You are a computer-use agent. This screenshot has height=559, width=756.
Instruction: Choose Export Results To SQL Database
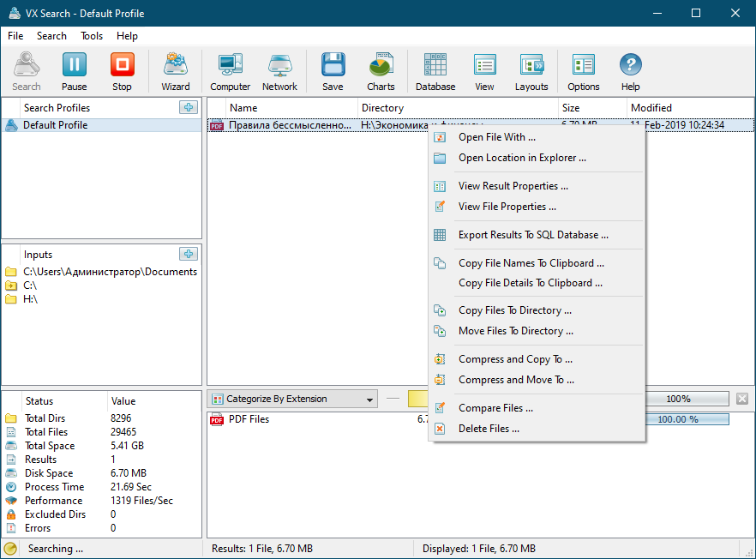537,235
